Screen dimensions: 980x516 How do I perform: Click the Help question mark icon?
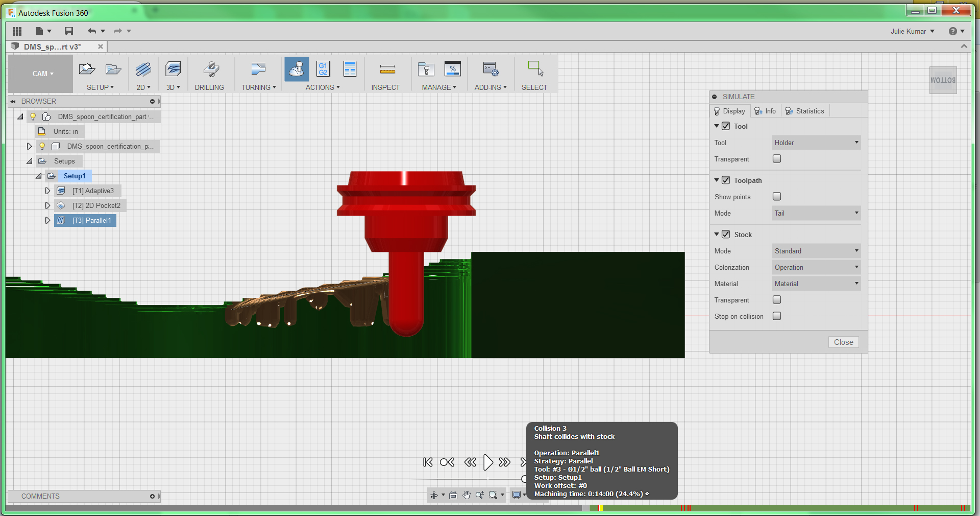(x=953, y=31)
